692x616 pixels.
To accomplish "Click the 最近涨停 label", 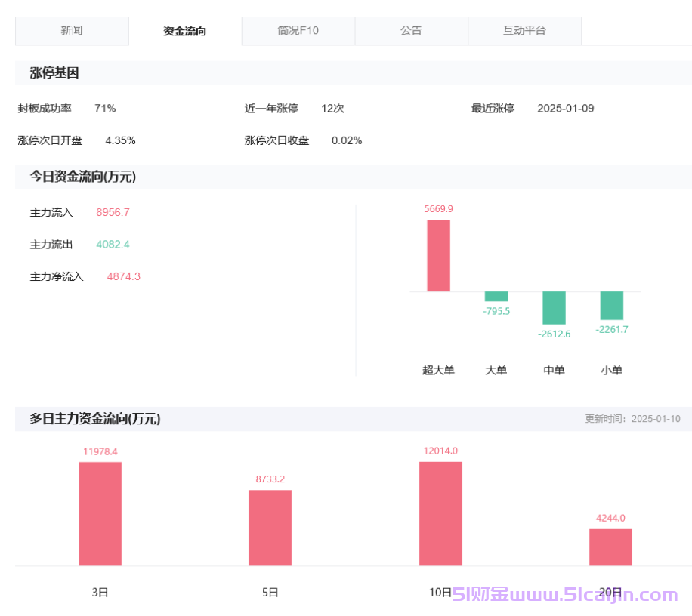I will [x=493, y=109].
